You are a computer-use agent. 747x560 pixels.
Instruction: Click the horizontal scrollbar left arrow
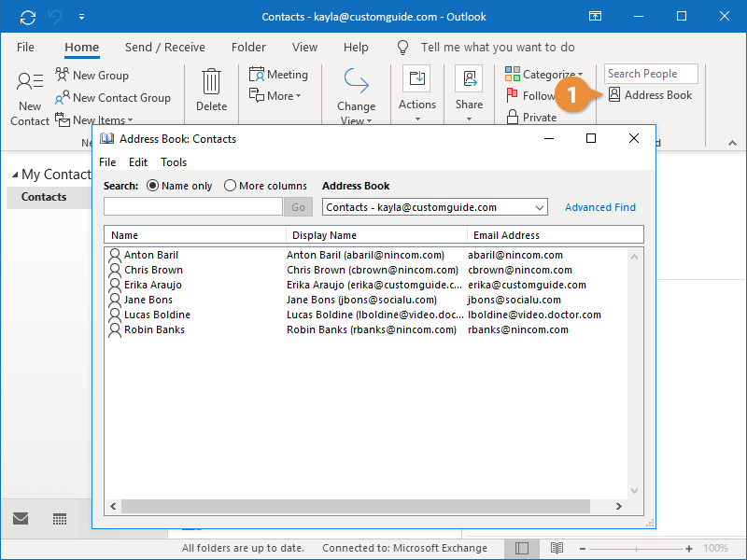coord(113,506)
